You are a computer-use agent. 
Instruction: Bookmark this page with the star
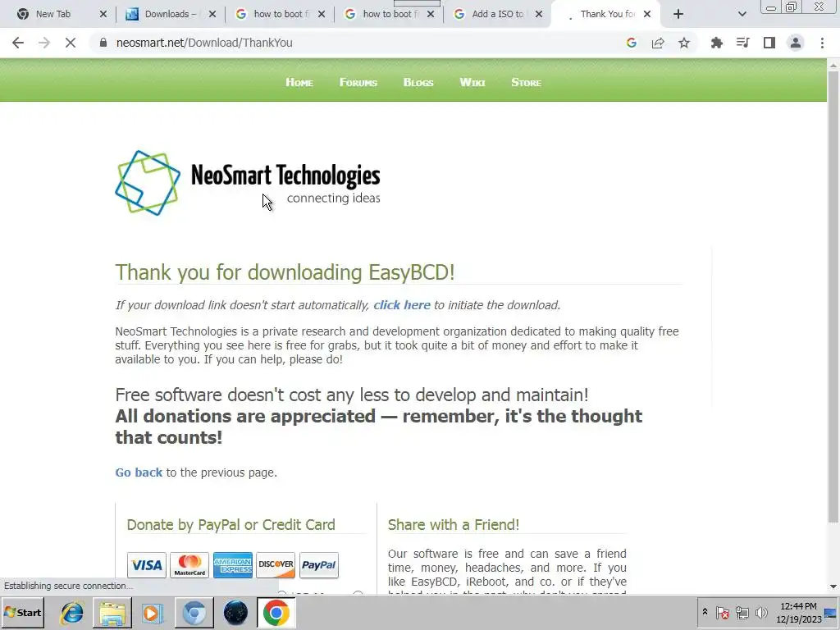pos(684,43)
